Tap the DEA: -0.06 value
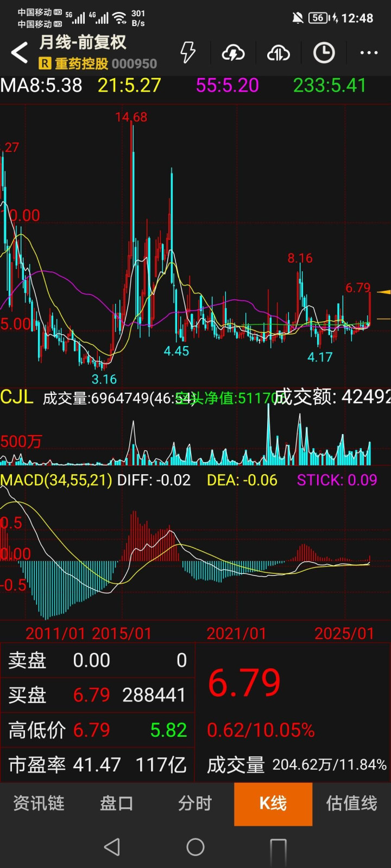This screenshot has width=391, height=868. [x=242, y=480]
